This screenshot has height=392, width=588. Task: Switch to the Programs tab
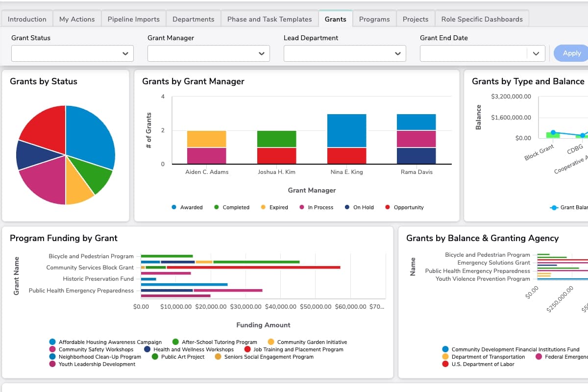(374, 19)
